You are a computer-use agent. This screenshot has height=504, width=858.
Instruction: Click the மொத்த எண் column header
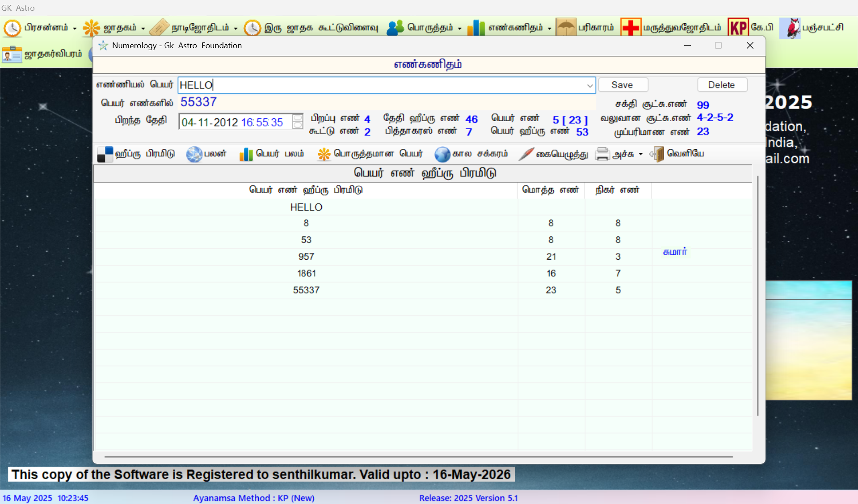[x=551, y=190]
